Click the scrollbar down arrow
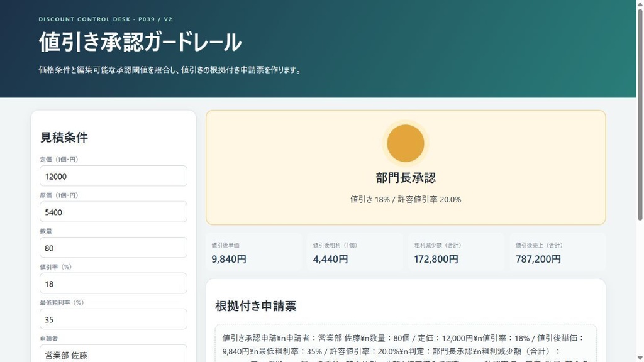Viewport: 644px width, 362px height. pyautogui.click(x=640, y=358)
